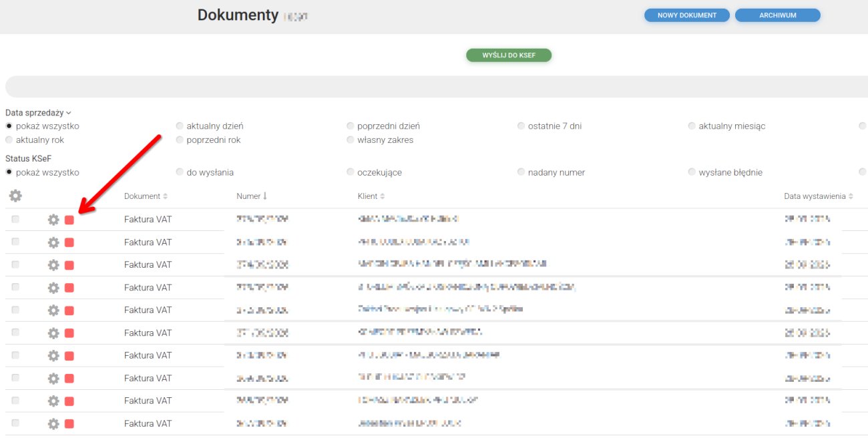
Task: Tick the checkbox of the first invoice row
Action: coord(15,219)
